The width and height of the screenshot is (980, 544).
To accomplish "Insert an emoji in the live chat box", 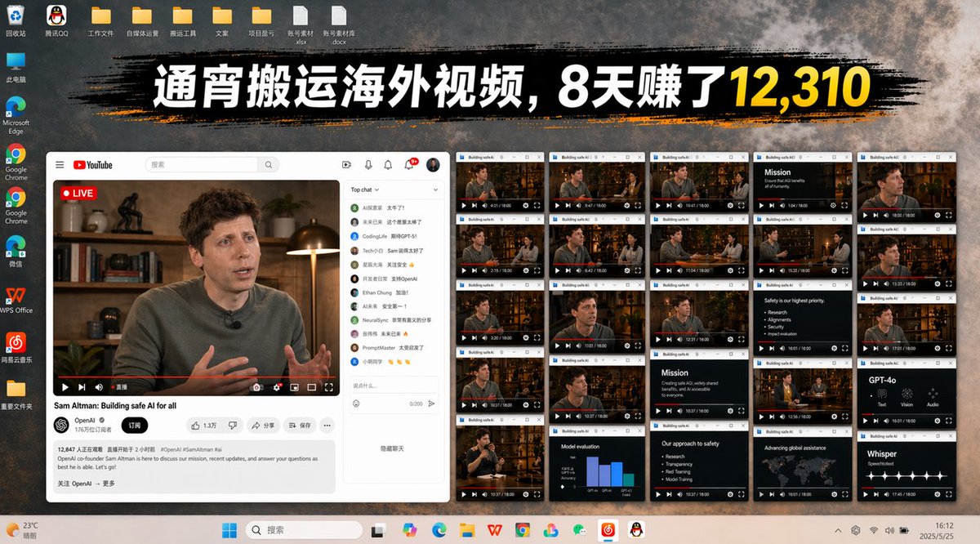I will click(x=356, y=404).
